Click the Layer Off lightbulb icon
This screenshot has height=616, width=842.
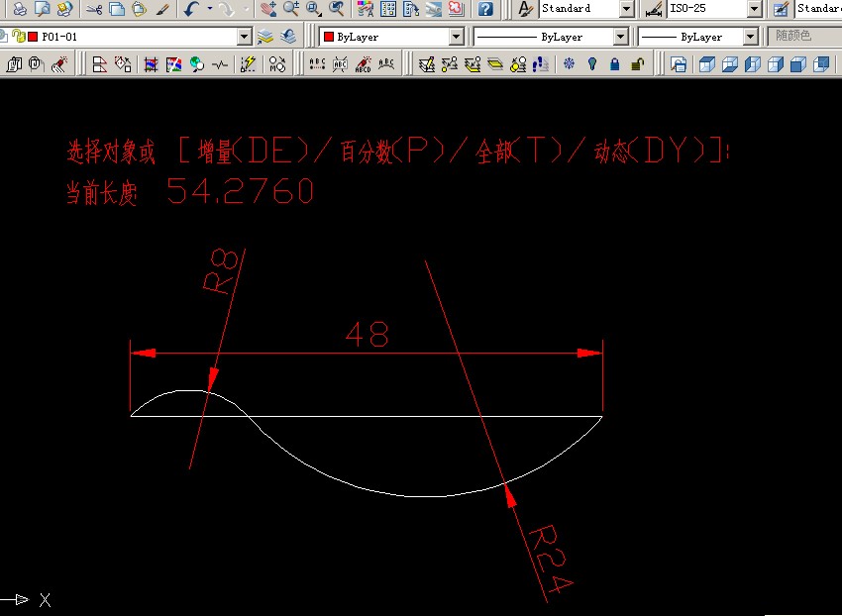click(x=592, y=65)
